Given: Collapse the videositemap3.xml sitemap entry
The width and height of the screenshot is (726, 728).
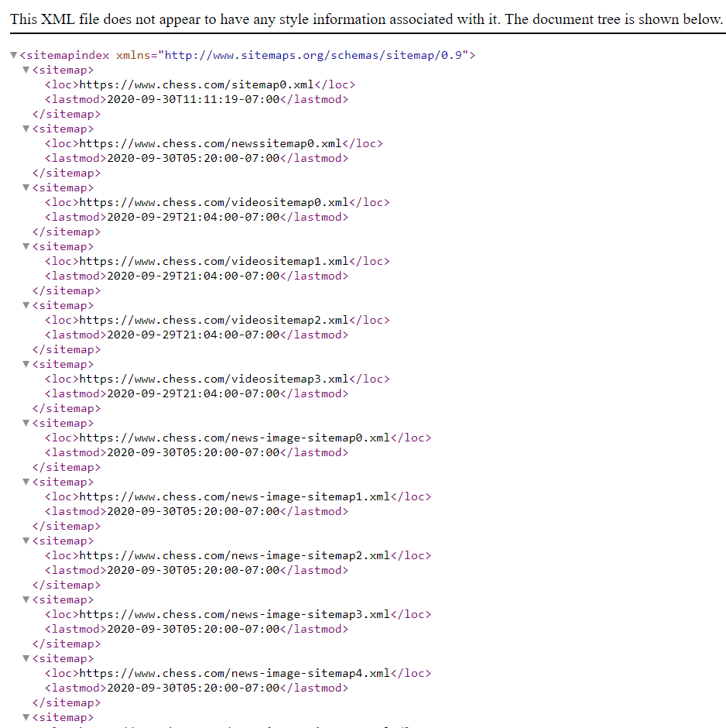Looking at the screenshot, I should pos(26,364).
